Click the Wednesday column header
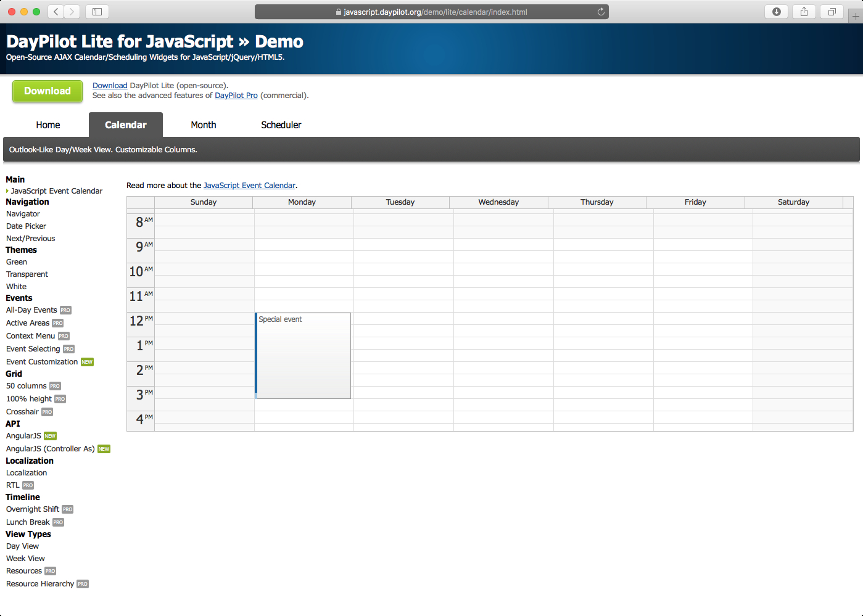This screenshot has height=616, width=863. pos(499,202)
